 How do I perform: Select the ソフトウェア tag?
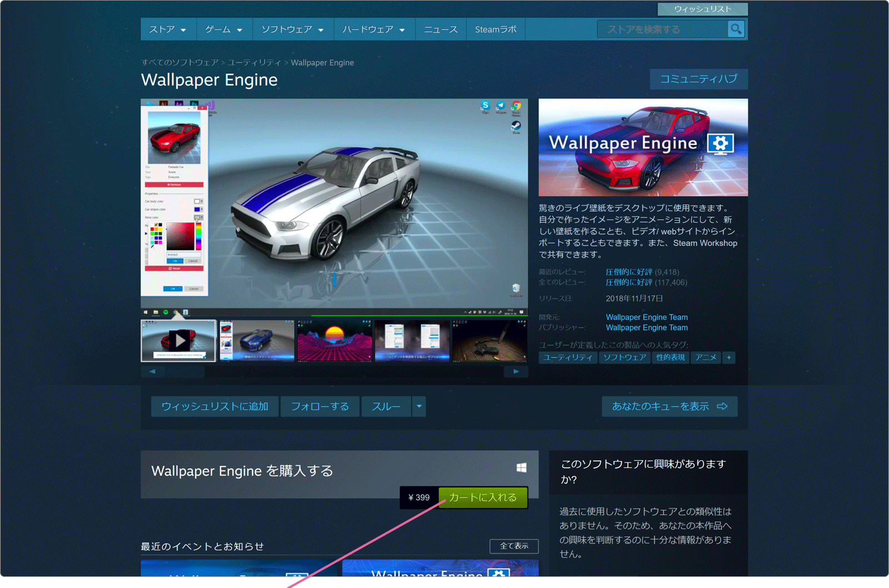pyautogui.click(x=625, y=358)
